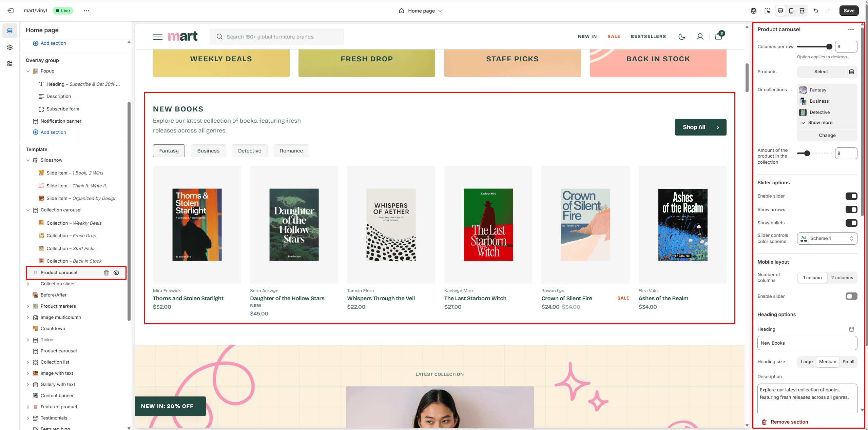868x430 pixels.
Task: Click the Save button
Action: pyautogui.click(x=849, y=11)
